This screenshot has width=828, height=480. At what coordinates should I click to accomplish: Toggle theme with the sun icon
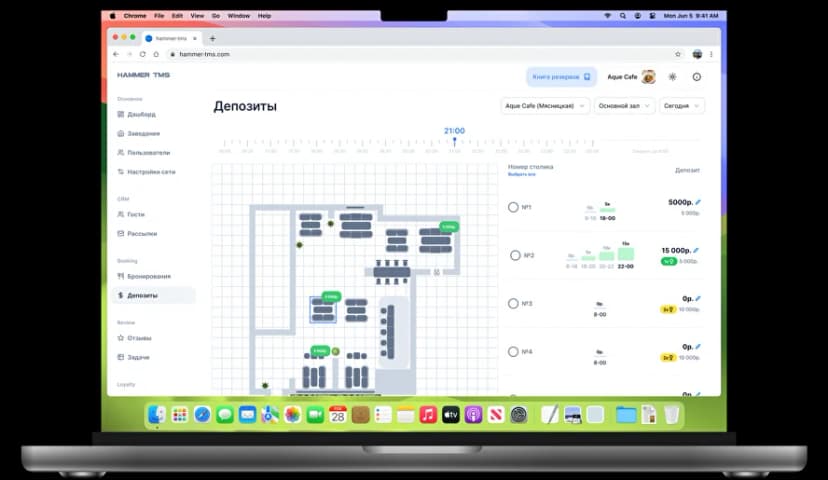(x=672, y=77)
